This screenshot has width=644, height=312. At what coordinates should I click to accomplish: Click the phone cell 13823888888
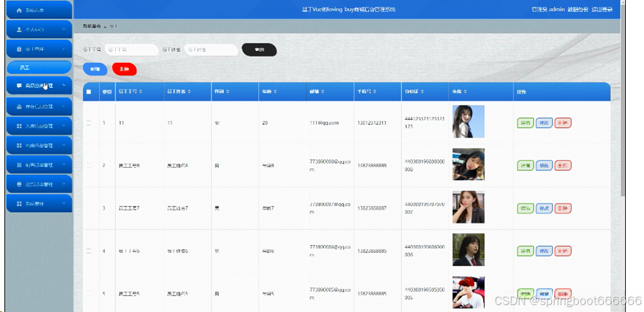pyautogui.click(x=372, y=165)
